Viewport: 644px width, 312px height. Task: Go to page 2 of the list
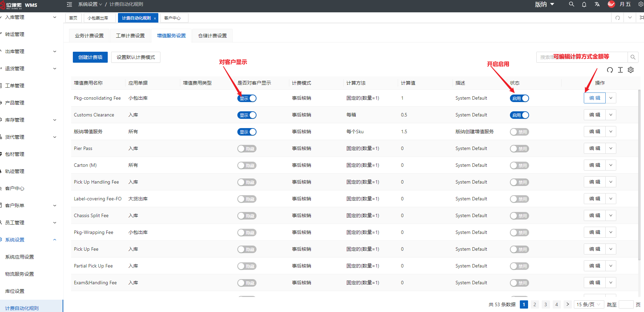[x=535, y=304]
